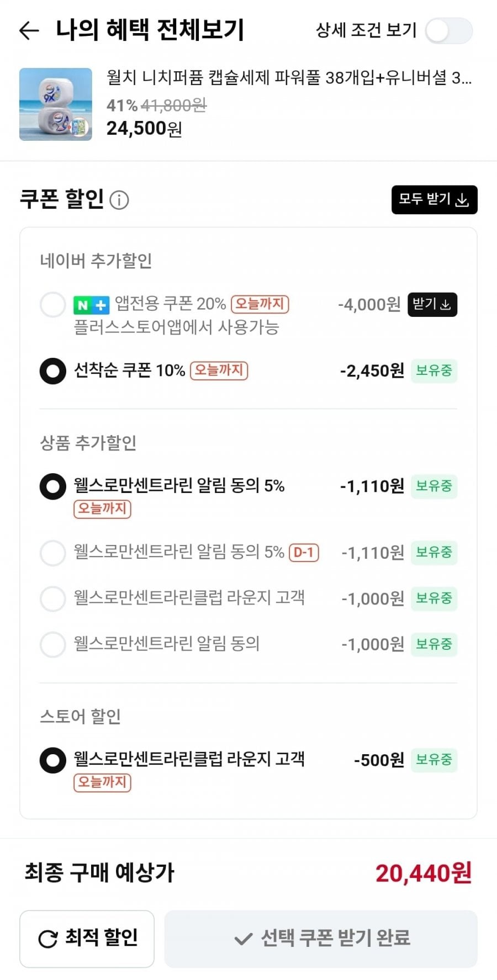Select the 선착순 쿠폰 10% radio option
This screenshot has width=497, height=980.
point(53,370)
